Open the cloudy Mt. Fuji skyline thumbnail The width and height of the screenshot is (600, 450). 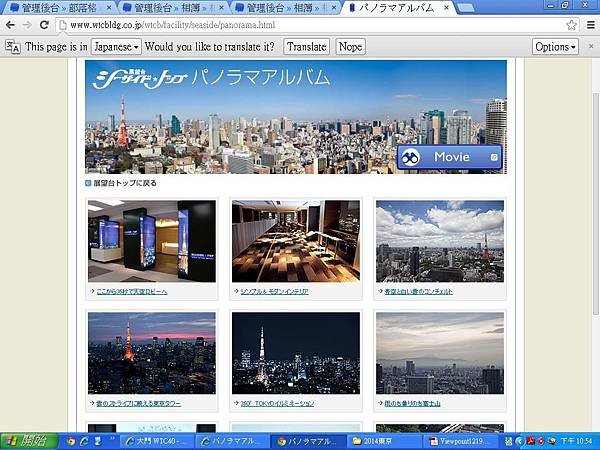click(440, 353)
